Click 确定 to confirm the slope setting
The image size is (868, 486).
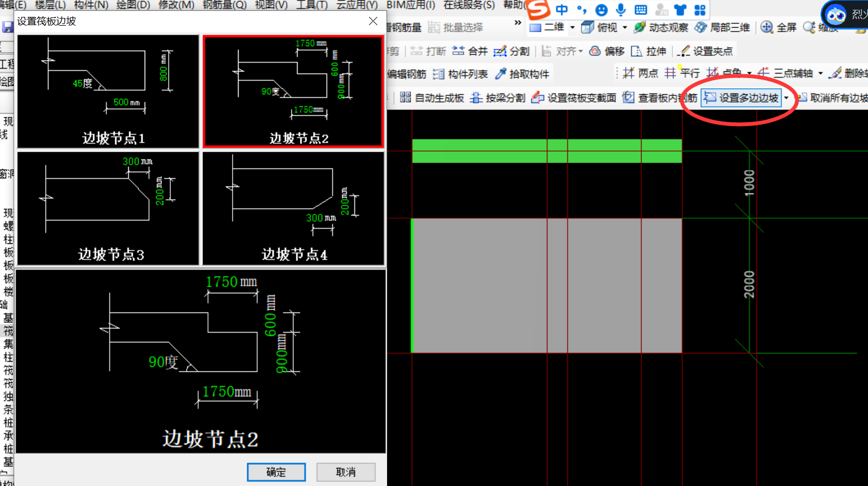click(276, 472)
